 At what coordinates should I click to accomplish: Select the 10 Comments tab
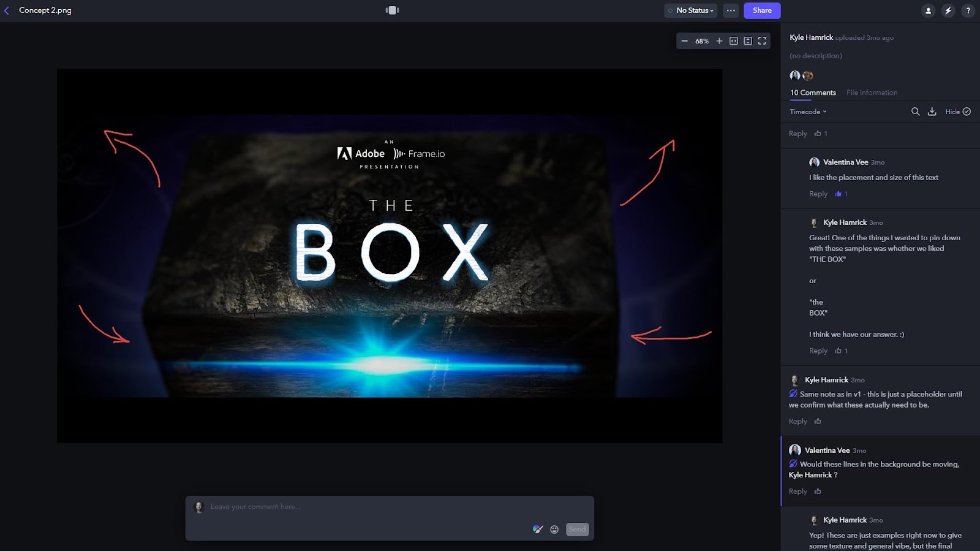813,93
